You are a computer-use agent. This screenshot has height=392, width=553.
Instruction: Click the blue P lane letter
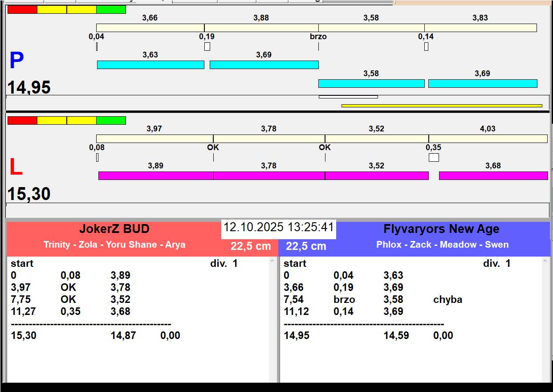16,61
